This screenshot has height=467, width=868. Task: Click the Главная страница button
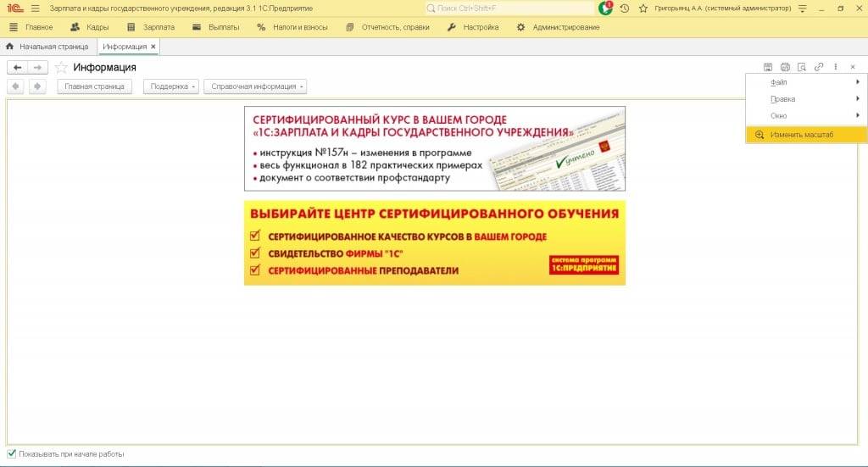click(95, 86)
